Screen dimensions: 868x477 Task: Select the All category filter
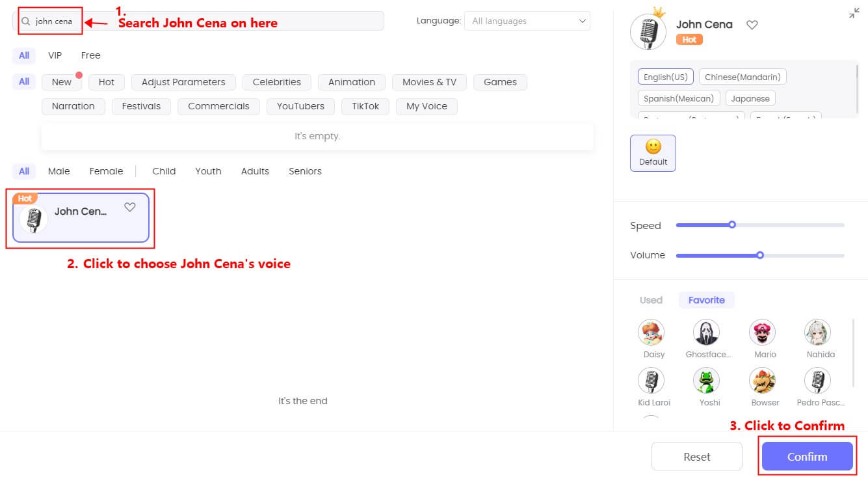24,81
